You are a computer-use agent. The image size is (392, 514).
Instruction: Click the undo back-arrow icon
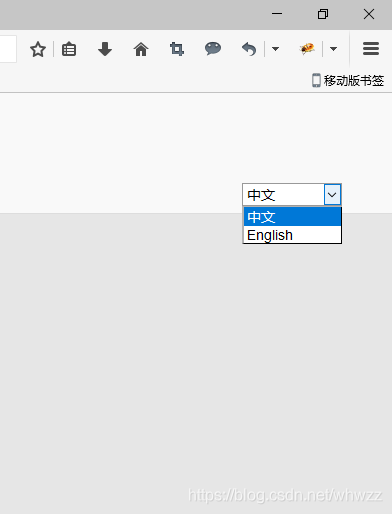click(249, 49)
